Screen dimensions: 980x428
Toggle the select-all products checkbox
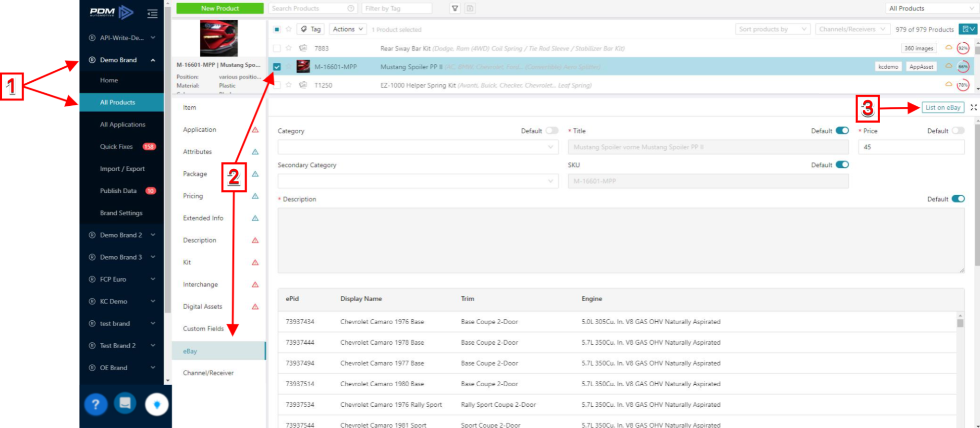(277, 29)
